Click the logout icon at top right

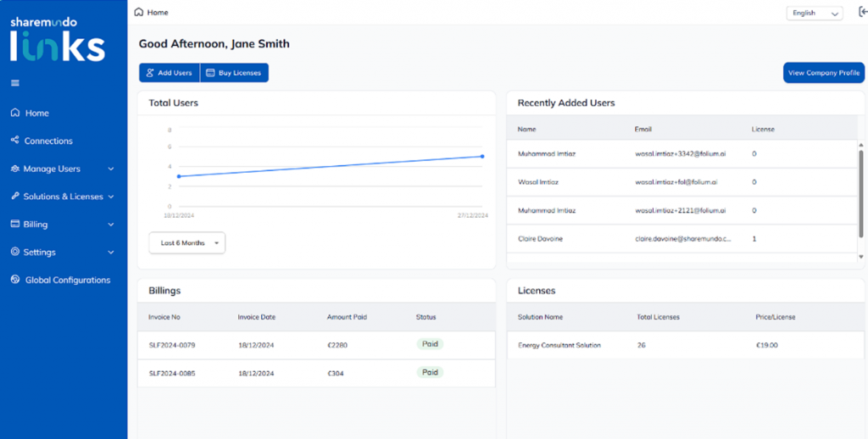pyautogui.click(x=862, y=12)
